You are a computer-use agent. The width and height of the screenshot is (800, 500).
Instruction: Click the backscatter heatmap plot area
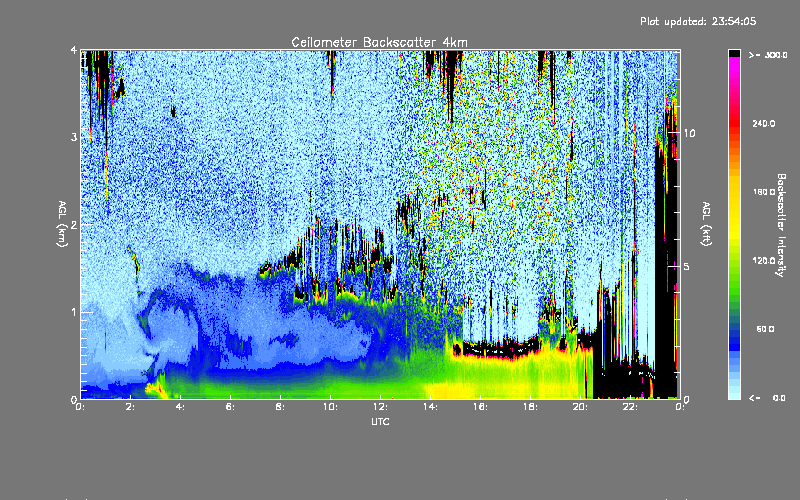point(380,224)
